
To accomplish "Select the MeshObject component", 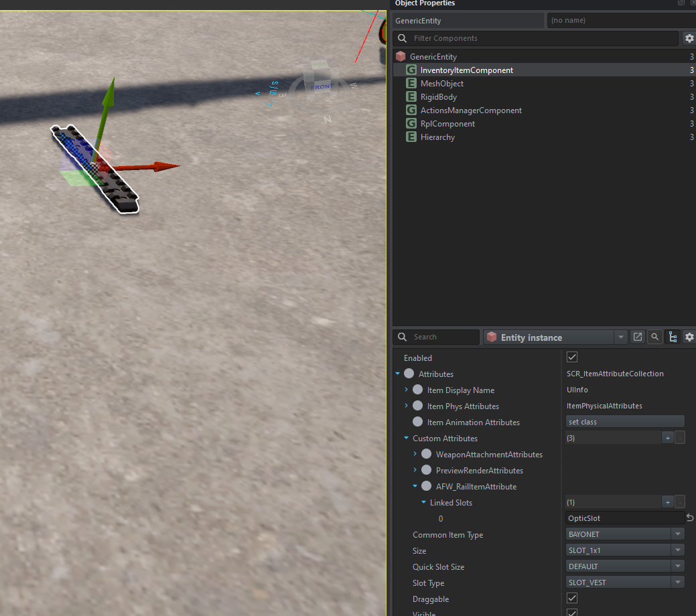I will pos(441,84).
